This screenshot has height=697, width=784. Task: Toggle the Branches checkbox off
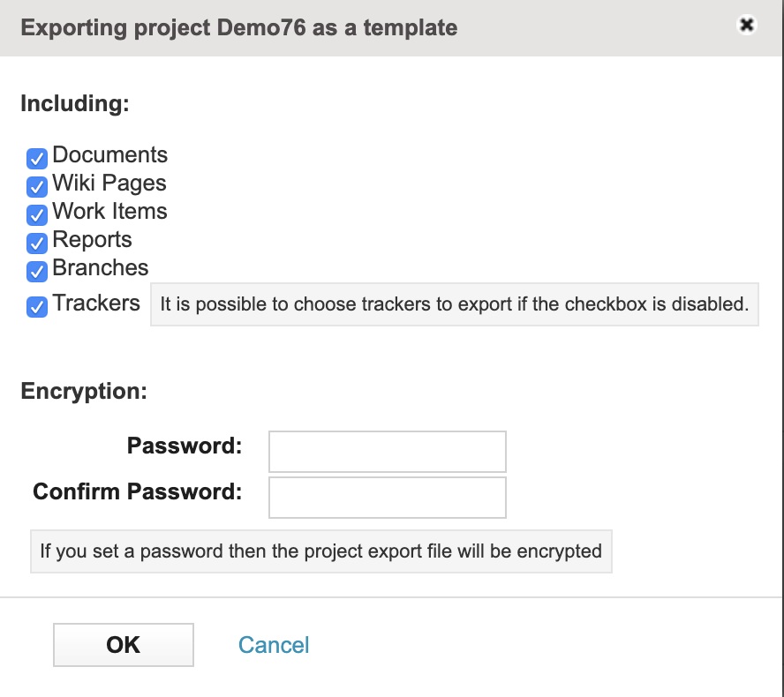click(x=37, y=272)
